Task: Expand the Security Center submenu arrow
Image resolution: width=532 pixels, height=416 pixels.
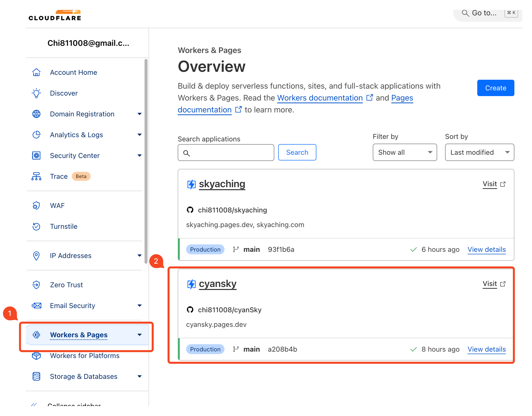Action: point(140,156)
